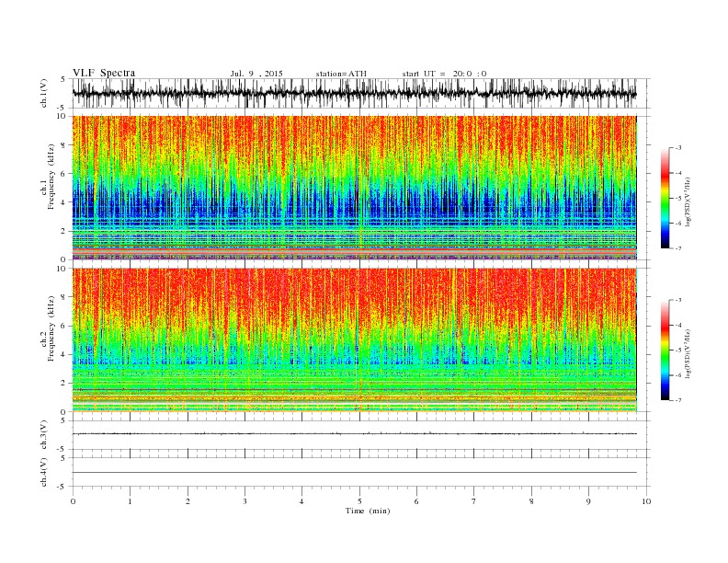This screenshot has width=728, height=563.
Task: Click tick label "1" on the Time axis
Action: click(130, 501)
